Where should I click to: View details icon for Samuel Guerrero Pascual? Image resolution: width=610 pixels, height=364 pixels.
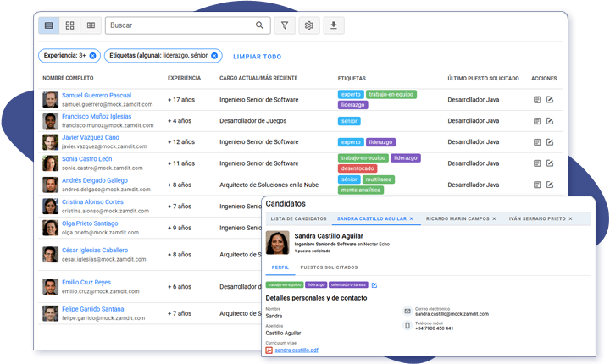coord(537,100)
